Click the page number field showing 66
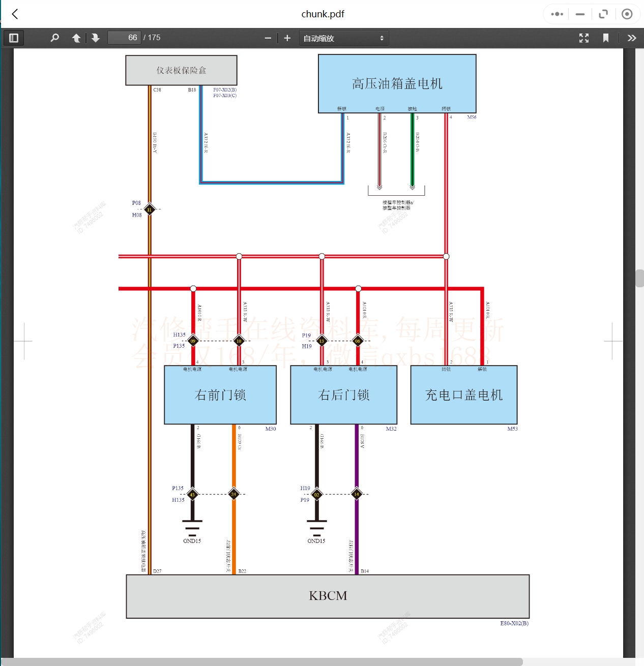This screenshot has width=644, height=666. [124, 38]
